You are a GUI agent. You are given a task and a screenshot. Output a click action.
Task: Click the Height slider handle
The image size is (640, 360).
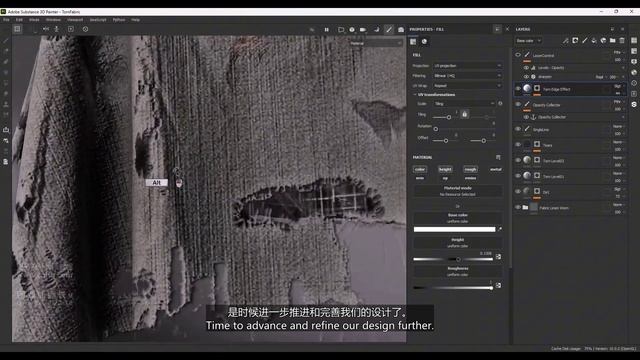(x=458, y=259)
